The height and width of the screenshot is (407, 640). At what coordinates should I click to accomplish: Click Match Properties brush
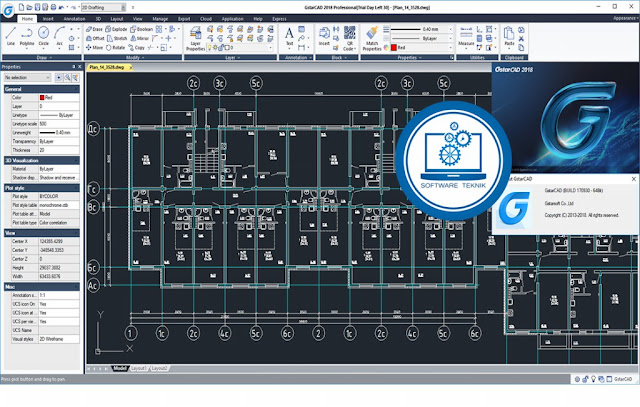pyautogui.click(x=372, y=38)
